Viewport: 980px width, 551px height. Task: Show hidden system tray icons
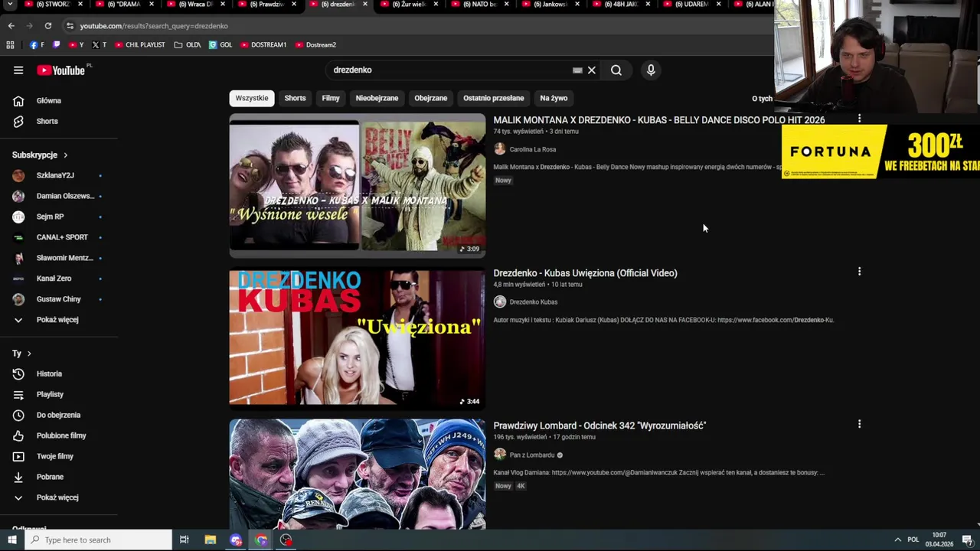click(897, 540)
